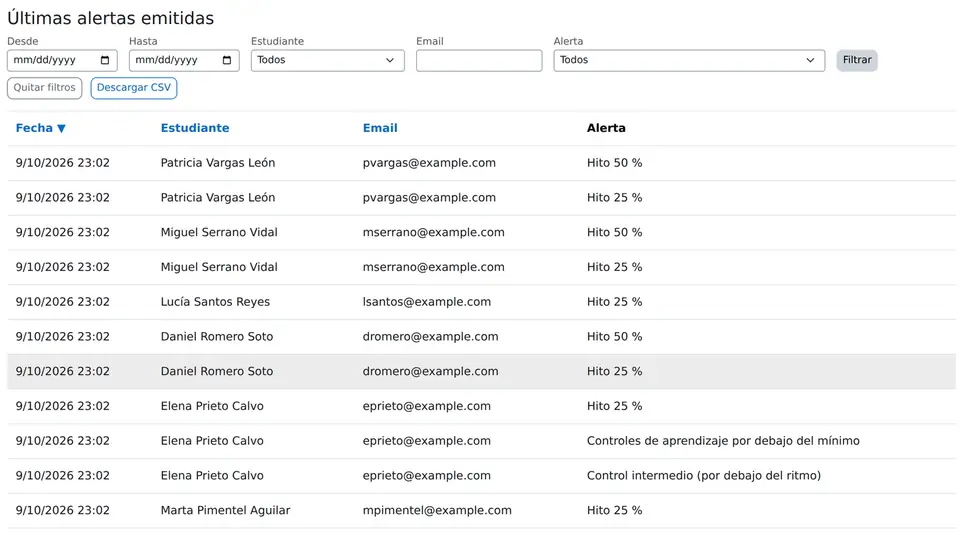Open the Hasta date picker calendar icon
This screenshot has width=960, height=539.
coord(227,60)
